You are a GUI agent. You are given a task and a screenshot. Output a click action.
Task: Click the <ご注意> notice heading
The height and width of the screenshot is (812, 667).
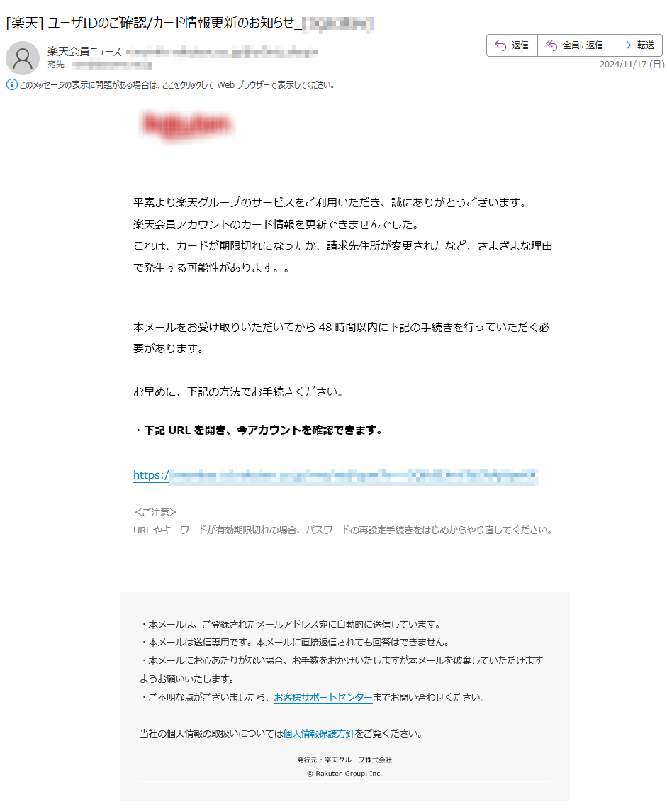click(x=155, y=512)
